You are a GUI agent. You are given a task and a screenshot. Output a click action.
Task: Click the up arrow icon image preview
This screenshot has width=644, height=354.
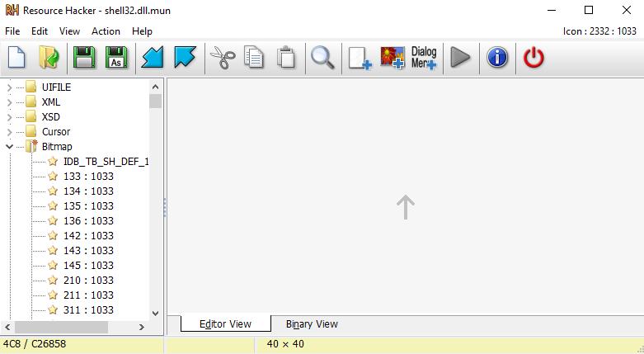tap(406, 207)
